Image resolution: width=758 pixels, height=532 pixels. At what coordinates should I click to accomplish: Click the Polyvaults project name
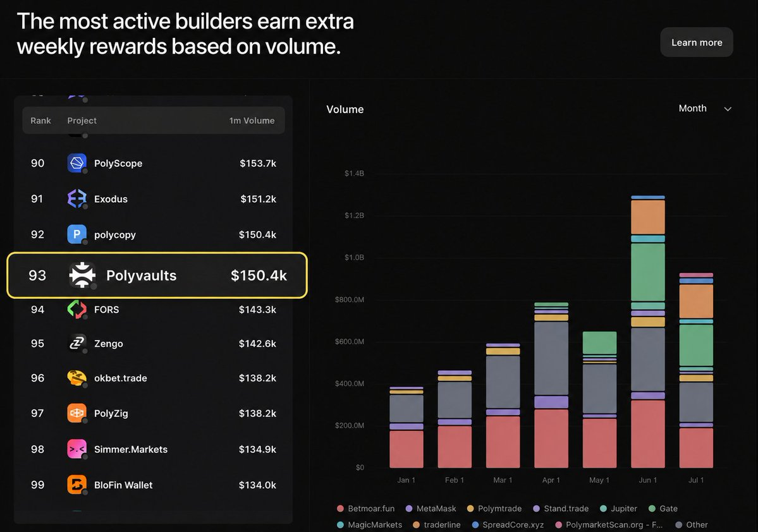point(141,275)
